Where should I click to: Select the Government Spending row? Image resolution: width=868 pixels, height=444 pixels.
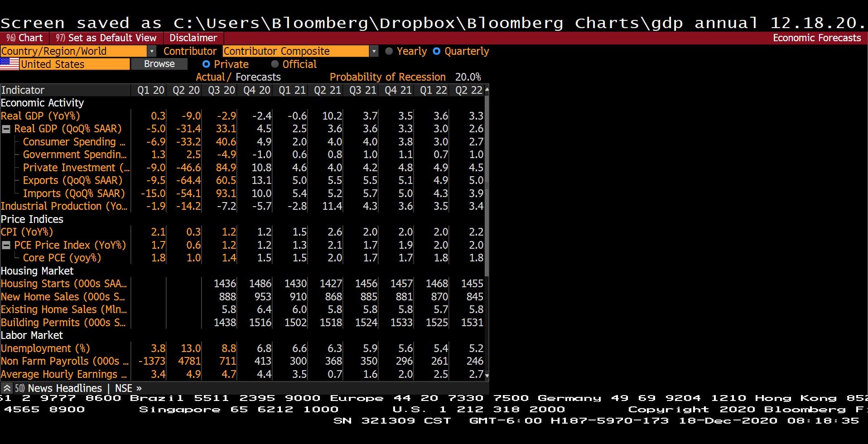pyautogui.click(x=75, y=154)
